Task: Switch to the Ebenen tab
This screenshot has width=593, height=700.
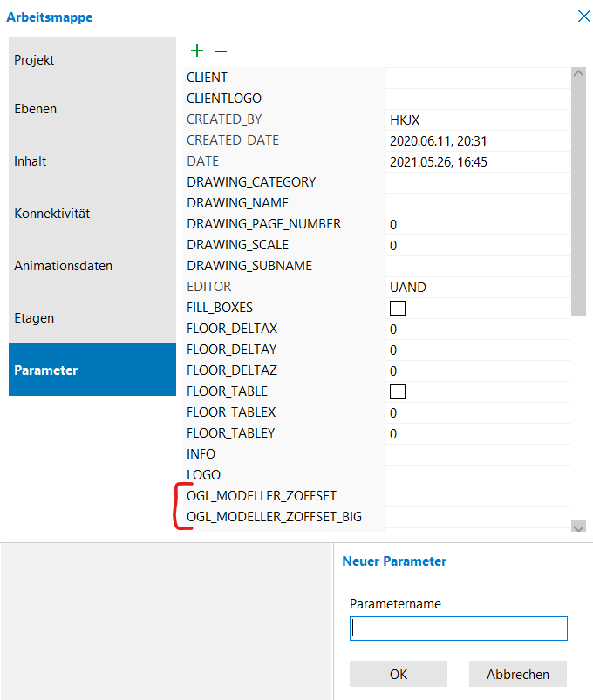Action: pyautogui.click(x=92, y=109)
